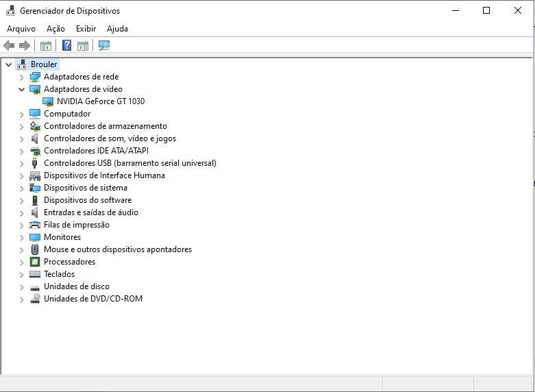The image size is (535, 392).
Task: Expand the Monitores category
Action: tap(21, 237)
